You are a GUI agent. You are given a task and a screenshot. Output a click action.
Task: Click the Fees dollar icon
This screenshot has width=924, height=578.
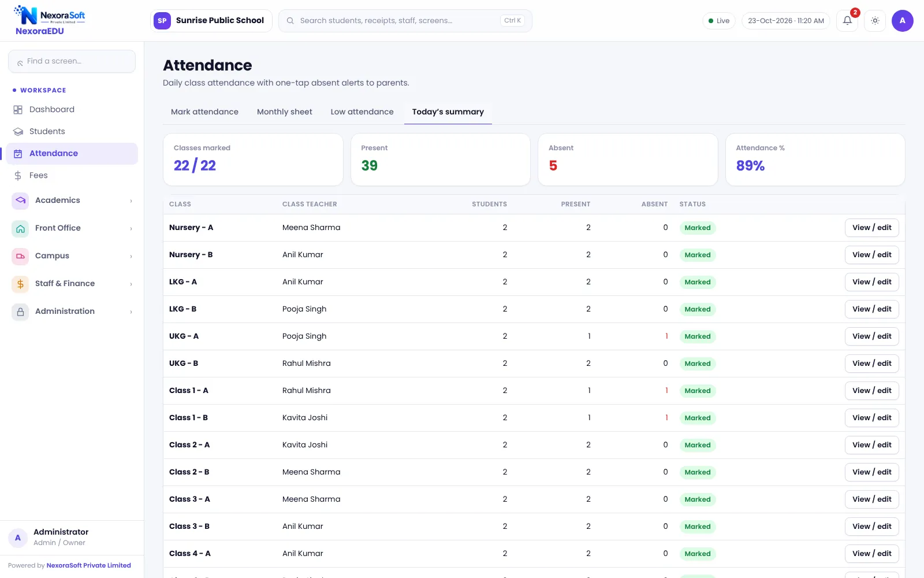[x=18, y=176]
